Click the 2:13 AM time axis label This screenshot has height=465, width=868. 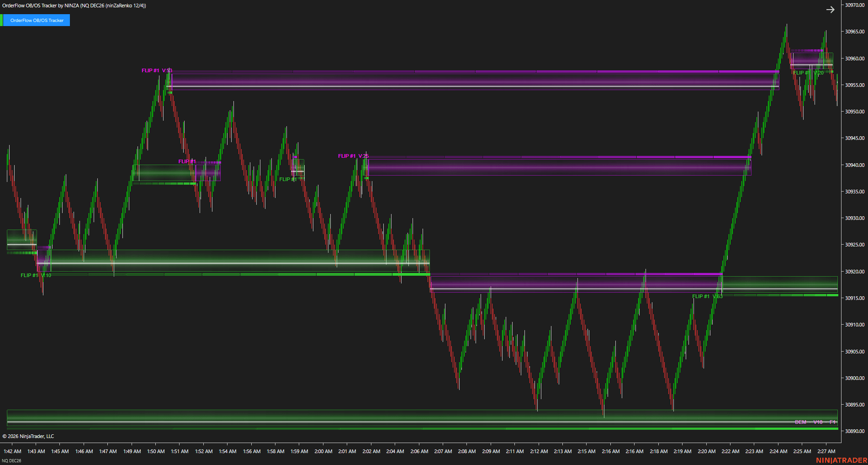pyautogui.click(x=562, y=451)
